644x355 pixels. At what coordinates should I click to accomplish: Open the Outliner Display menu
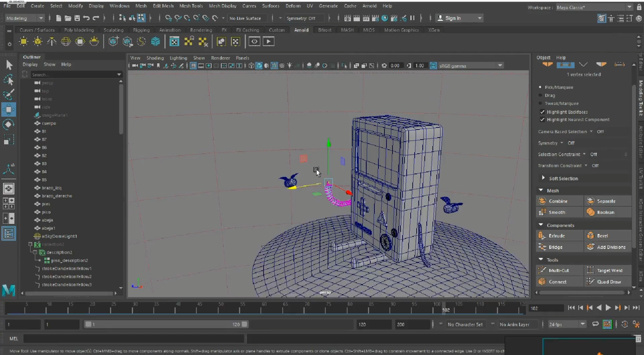click(30, 65)
